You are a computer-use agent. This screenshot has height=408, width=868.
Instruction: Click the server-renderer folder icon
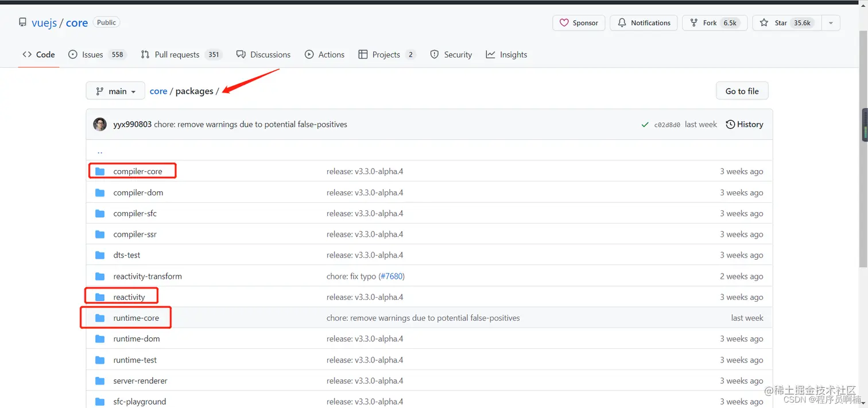(100, 380)
